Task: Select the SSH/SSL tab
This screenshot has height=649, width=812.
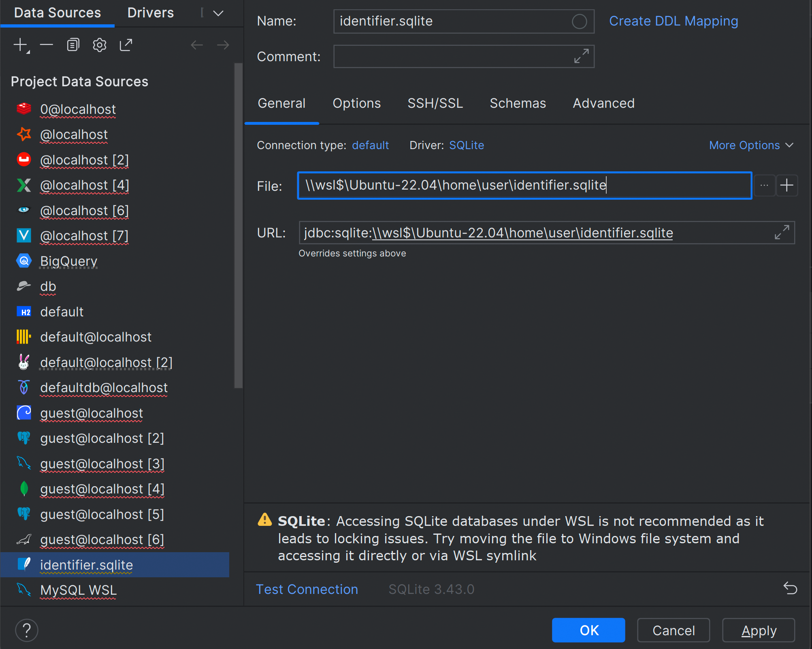Action: click(434, 103)
